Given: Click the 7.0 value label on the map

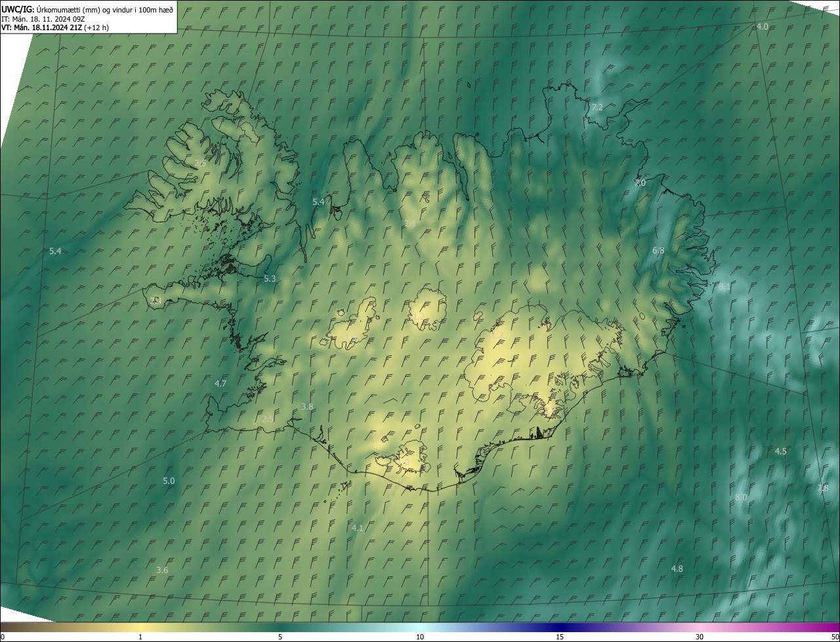Looking at the screenshot, I should [640, 183].
